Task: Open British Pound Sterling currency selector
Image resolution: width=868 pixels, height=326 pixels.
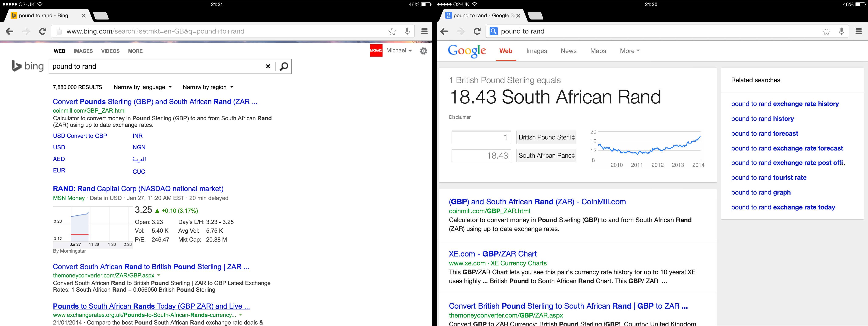Action: pos(546,137)
